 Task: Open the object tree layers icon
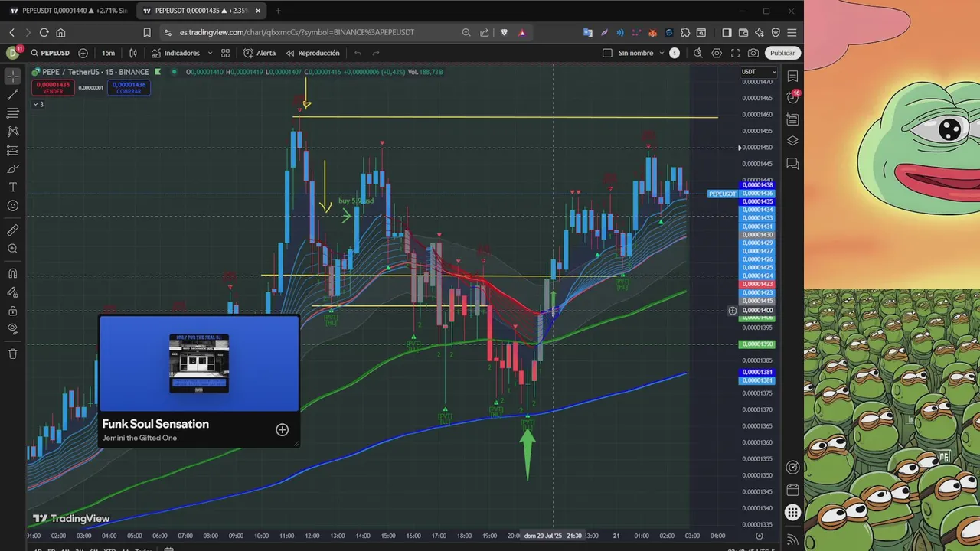792,142
